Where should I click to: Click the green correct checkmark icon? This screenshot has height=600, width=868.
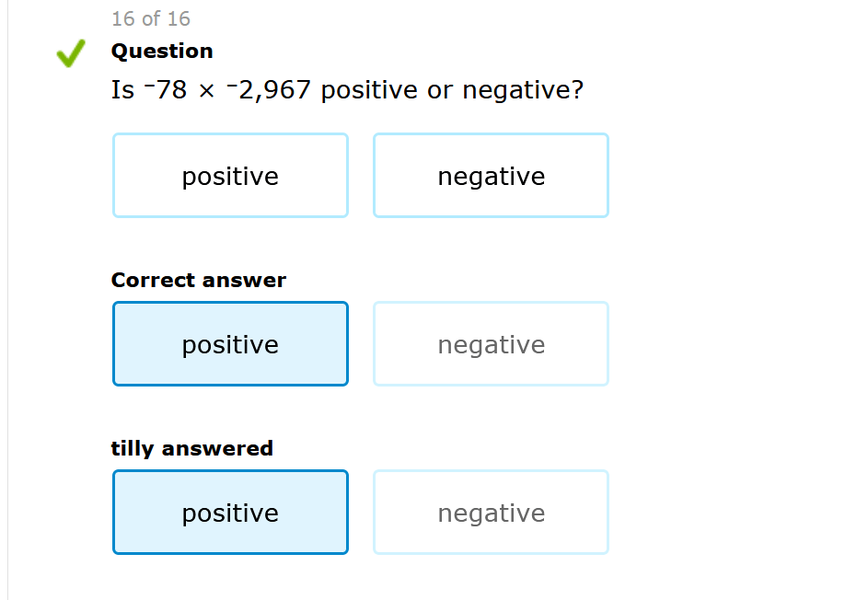[71, 53]
